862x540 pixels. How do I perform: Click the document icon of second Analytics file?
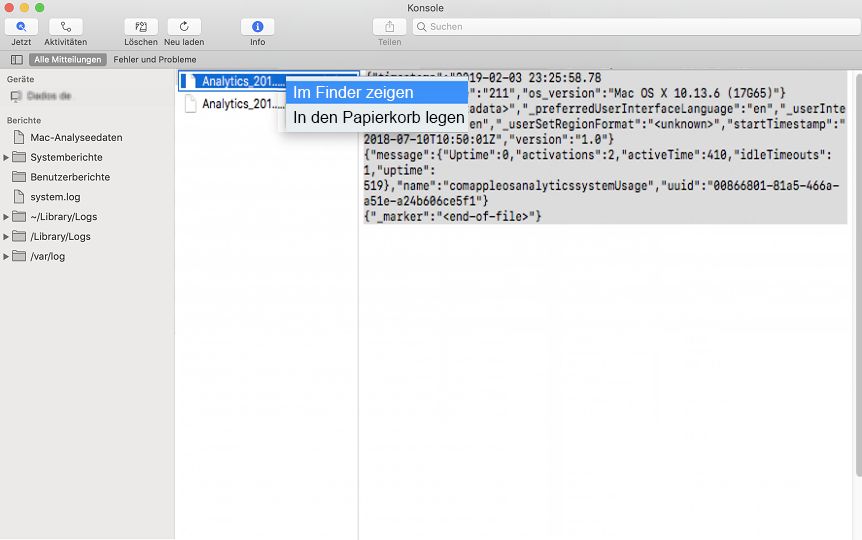(190, 103)
